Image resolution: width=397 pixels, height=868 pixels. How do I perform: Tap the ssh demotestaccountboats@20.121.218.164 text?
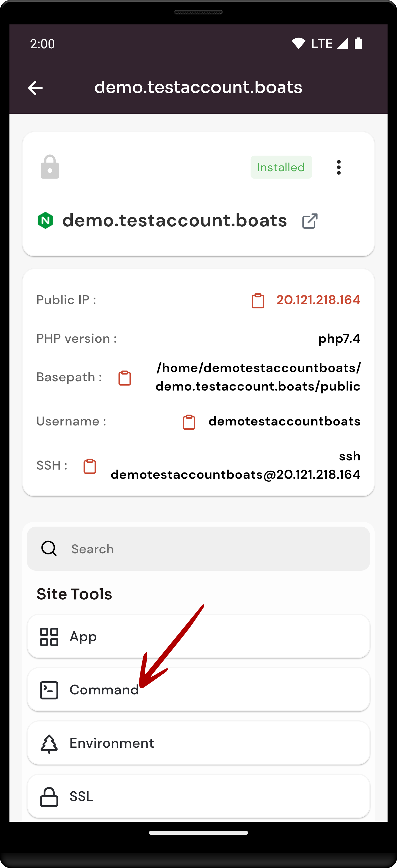(x=236, y=465)
